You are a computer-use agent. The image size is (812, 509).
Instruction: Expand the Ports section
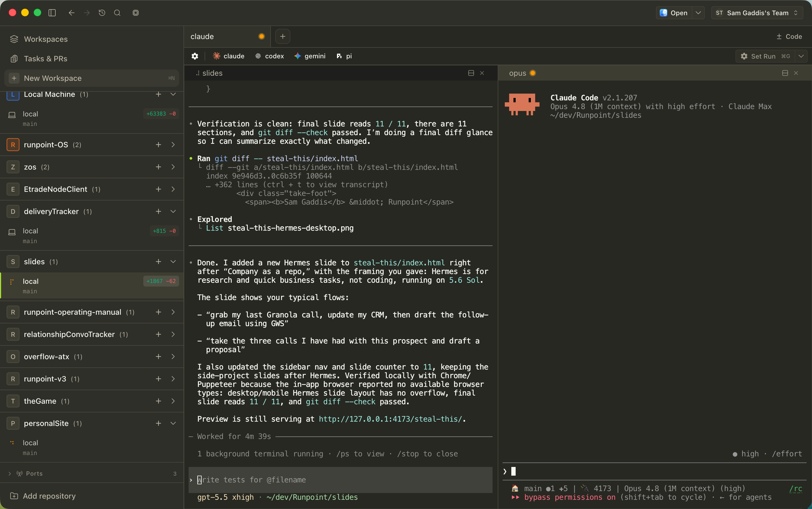(x=91, y=474)
